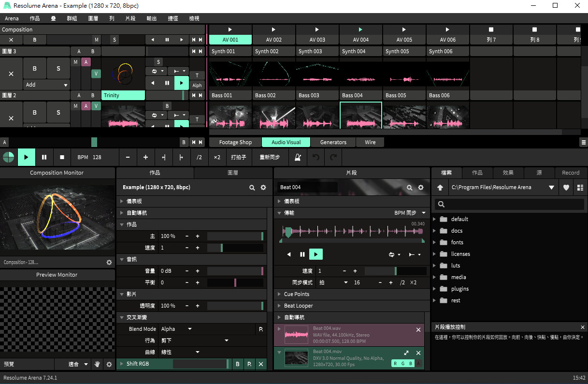Toggle the R channel on Beat 004.mov
588x384 pixels.
pos(395,364)
